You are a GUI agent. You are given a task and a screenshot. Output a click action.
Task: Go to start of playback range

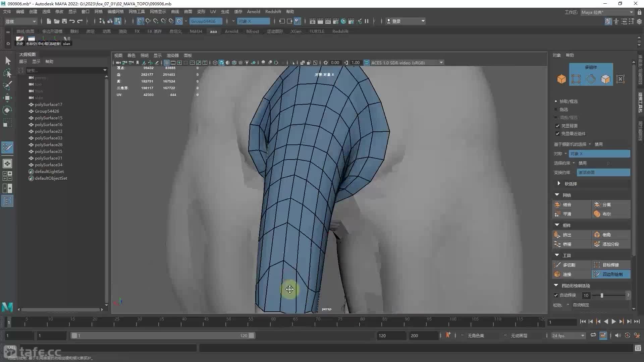click(583, 321)
